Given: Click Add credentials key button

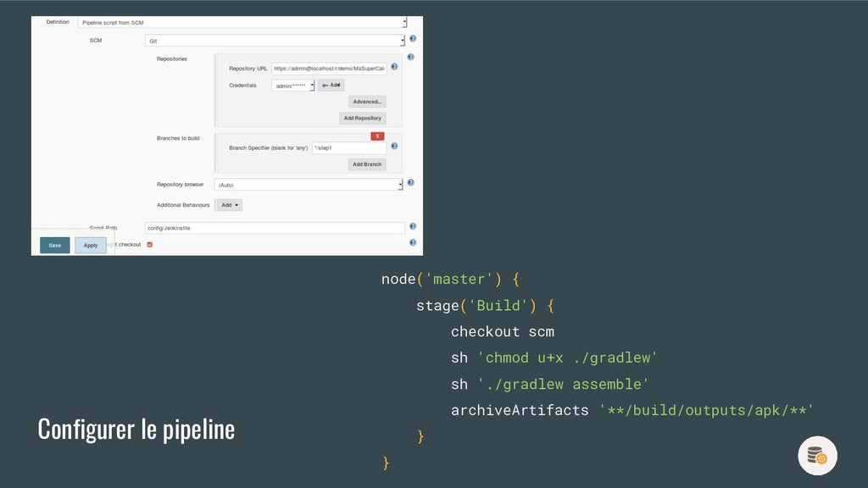Looking at the screenshot, I should coord(331,86).
